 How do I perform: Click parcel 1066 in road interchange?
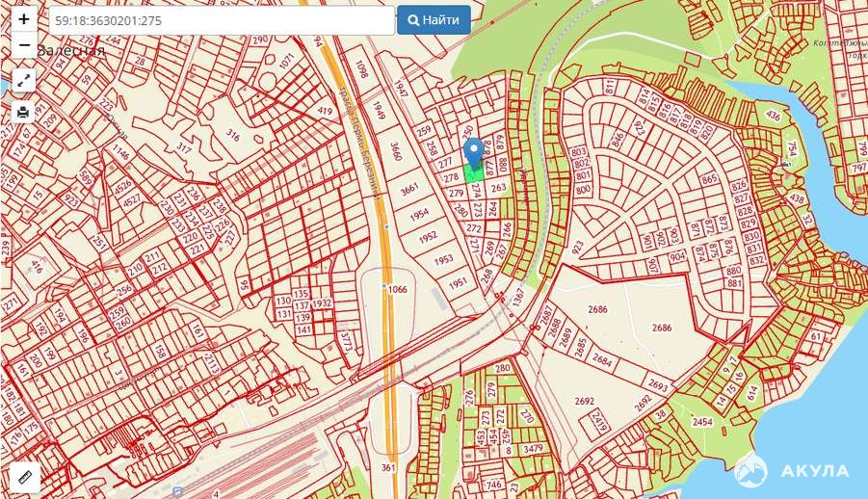[398, 289]
